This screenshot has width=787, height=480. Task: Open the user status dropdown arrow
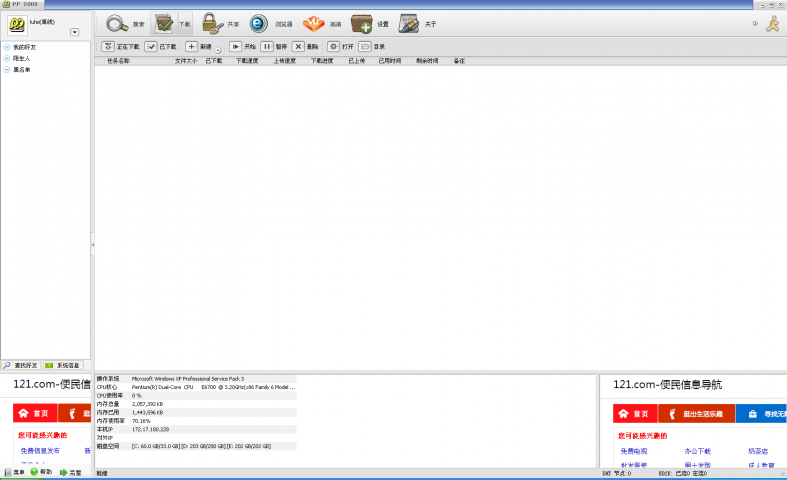coord(75,33)
